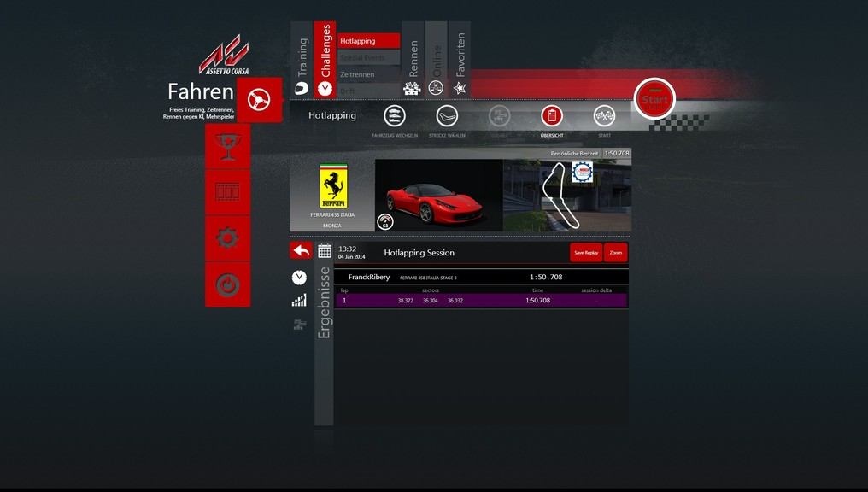Click the calendar icon beside session date
This screenshot has height=492, width=868.
[x=325, y=251]
